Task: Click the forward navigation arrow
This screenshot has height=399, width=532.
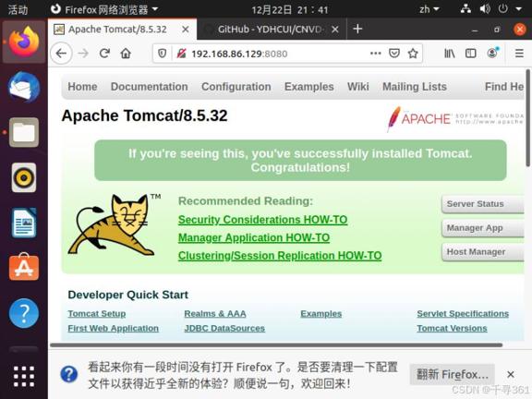Action: (83, 54)
